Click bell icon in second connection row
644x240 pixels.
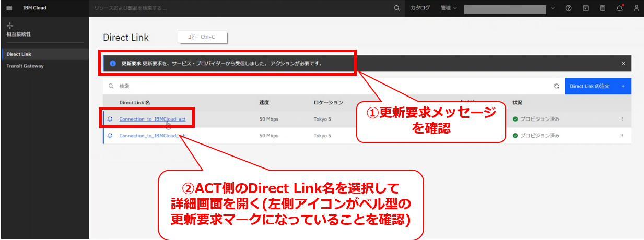(x=110, y=135)
